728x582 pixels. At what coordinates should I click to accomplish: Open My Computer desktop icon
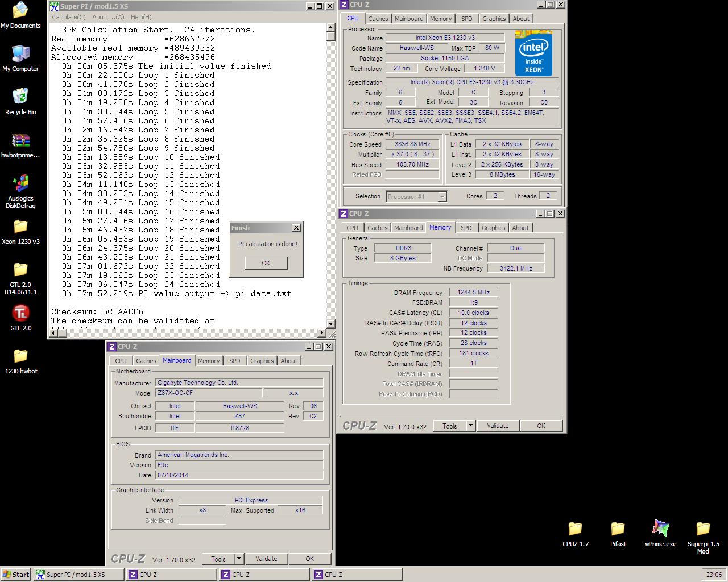(20, 53)
